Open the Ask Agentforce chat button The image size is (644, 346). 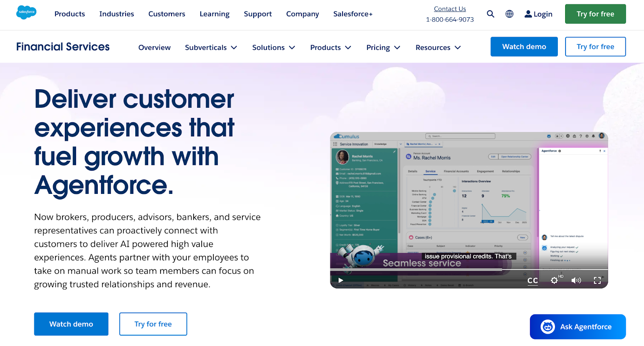coord(578,327)
